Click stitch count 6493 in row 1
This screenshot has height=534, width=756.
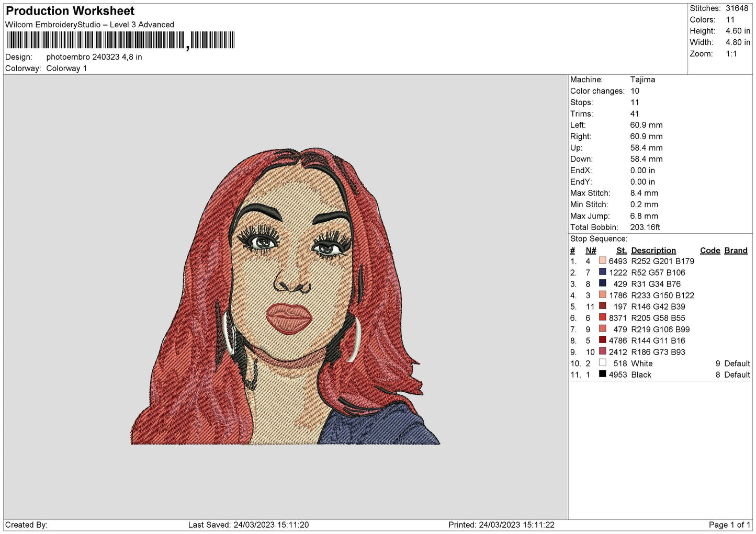[x=617, y=261]
